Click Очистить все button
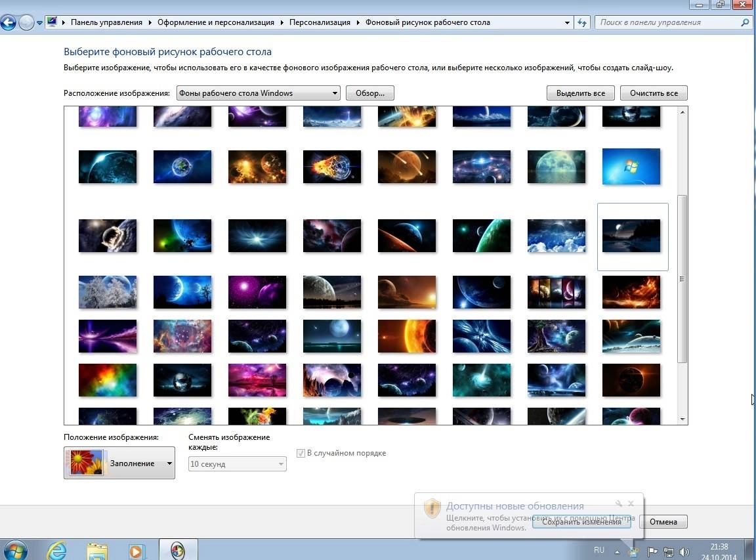Image resolution: width=756 pixels, height=560 pixels. pos(654,93)
